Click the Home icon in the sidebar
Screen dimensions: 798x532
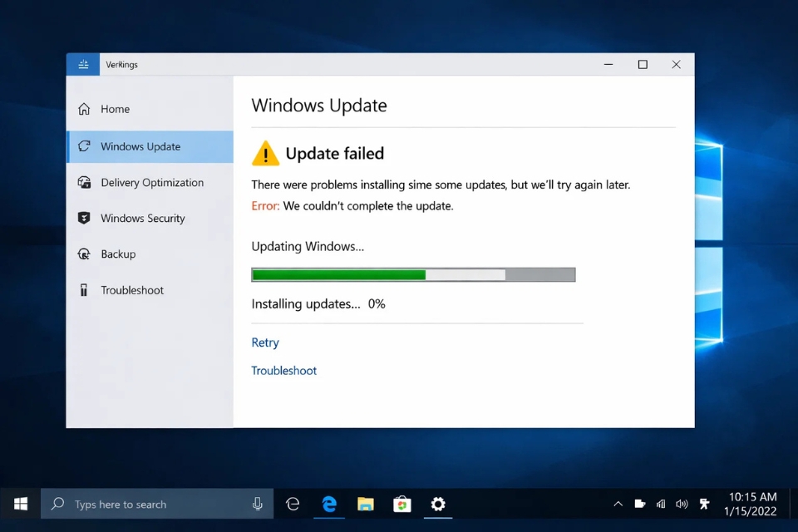[85, 109]
